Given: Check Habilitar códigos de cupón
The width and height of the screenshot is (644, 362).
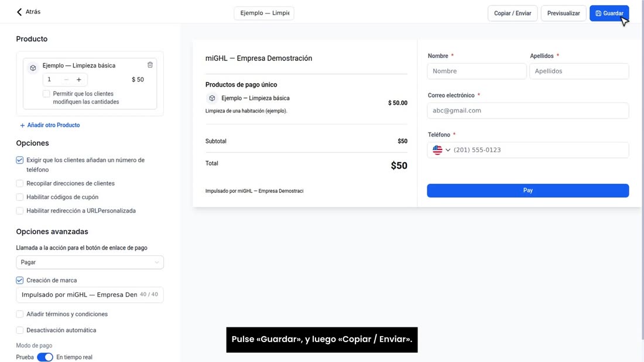Looking at the screenshot, I should (20, 197).
